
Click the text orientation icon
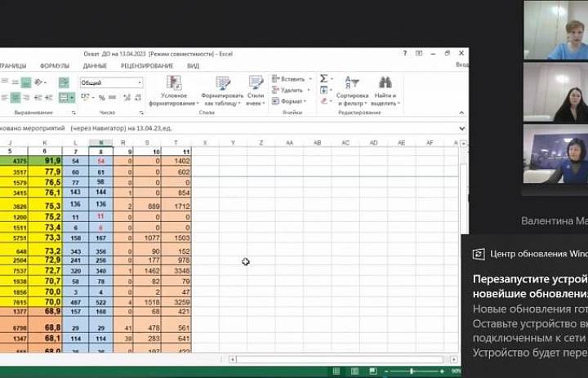(39, 82)
